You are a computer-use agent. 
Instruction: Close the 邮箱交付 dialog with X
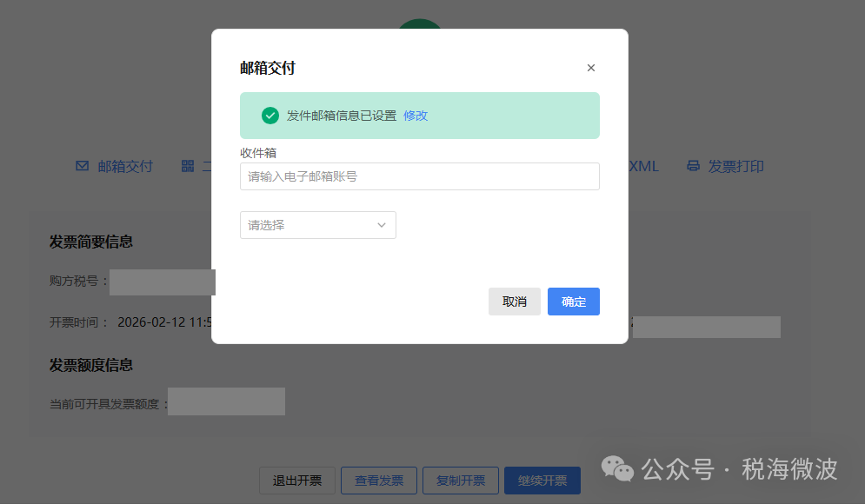pos(591,68)
